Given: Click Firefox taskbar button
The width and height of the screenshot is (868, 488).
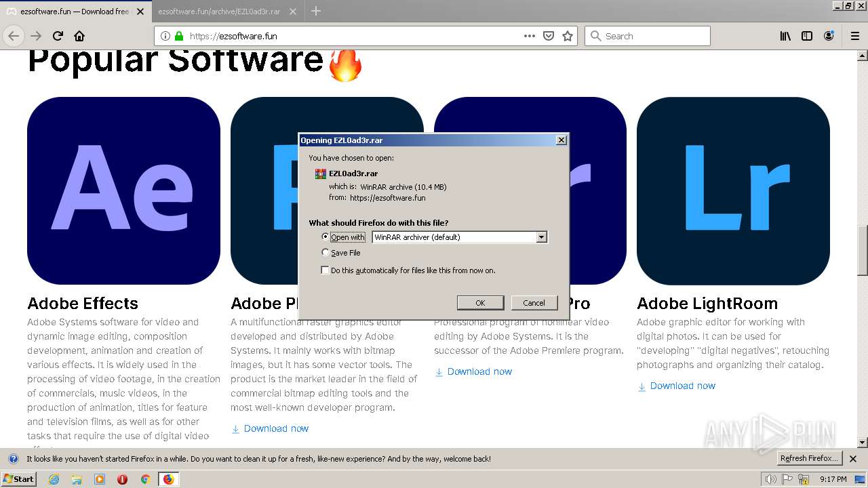Looking at the screenshot, I should [168, 479].
